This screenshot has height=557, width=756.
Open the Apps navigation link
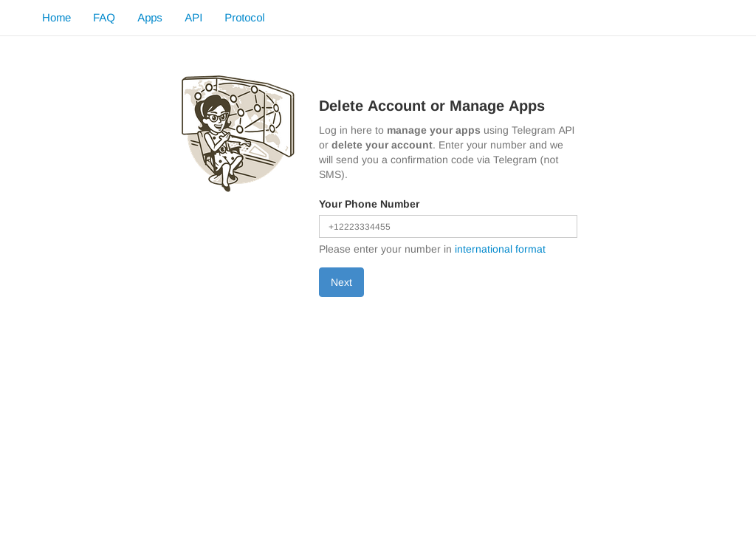(150, 18)
